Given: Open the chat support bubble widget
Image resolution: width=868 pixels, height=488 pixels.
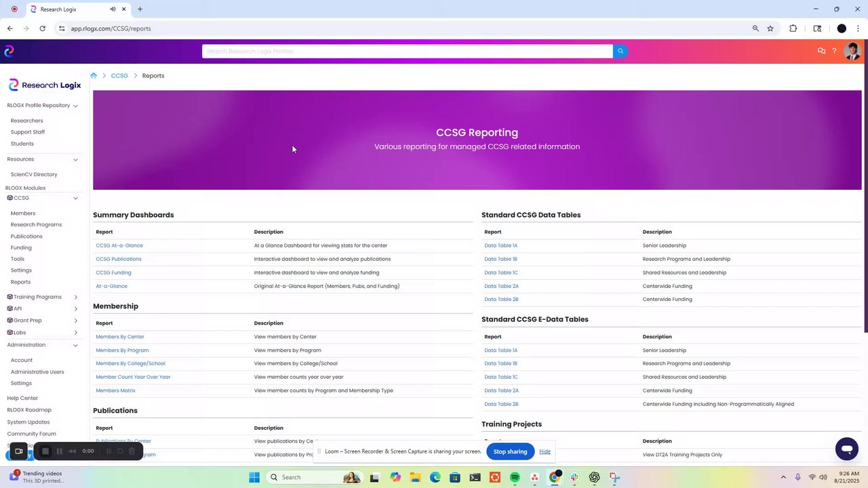Looking at the screenshot, I should [x=846, y=449].
